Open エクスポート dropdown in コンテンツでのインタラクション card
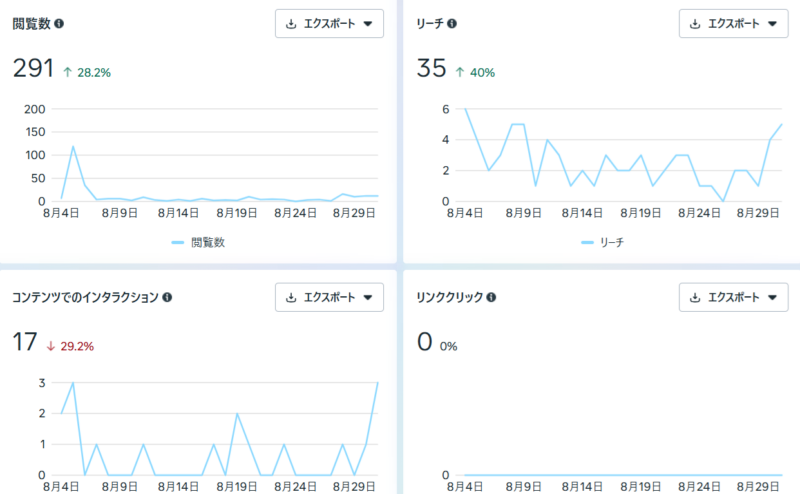Screen dimensions: 800x494 (x=329, y=297)
